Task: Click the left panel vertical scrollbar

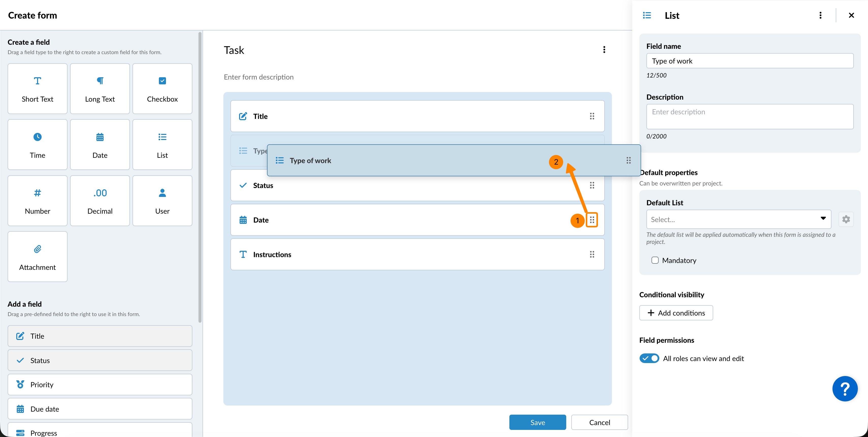Action: pos(200,177)
